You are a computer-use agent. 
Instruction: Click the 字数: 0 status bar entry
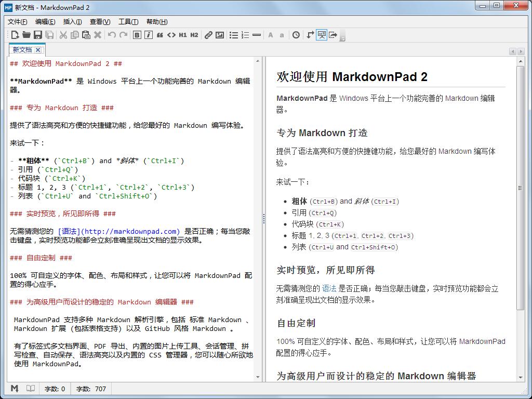[x=55, y=389]
